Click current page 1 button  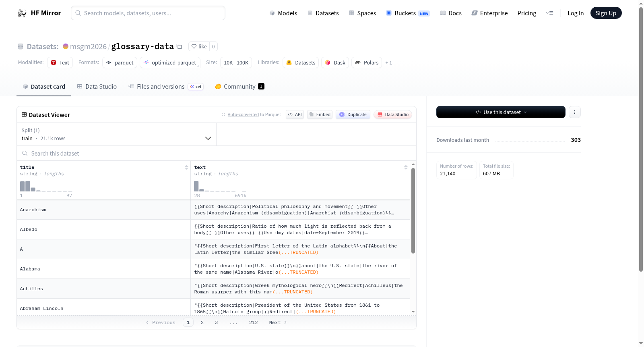click(188, 322)
